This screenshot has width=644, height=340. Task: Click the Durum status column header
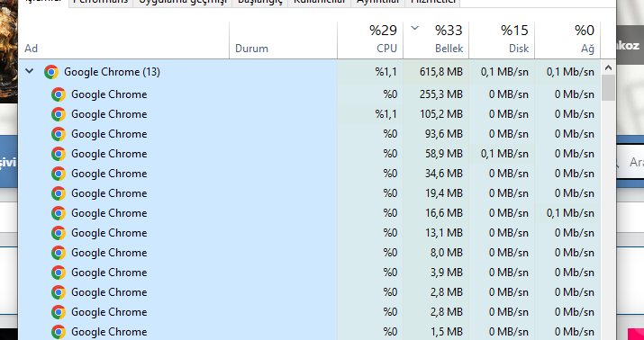click(x=283, y=40)
